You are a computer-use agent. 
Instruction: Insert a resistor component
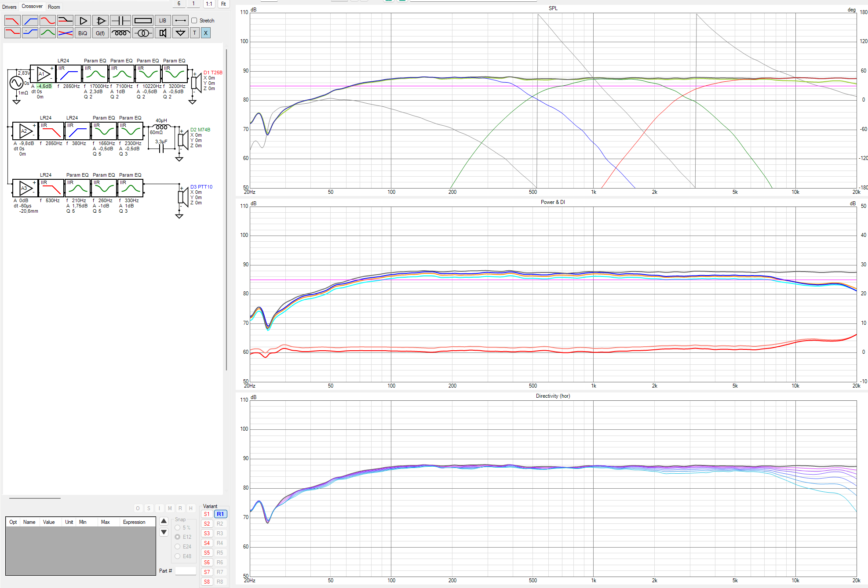[143, 21]
